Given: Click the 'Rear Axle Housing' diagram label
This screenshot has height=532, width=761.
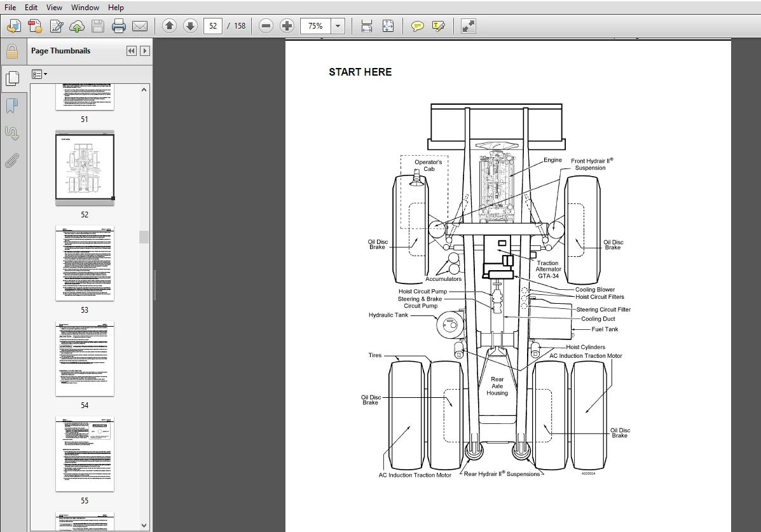Looking at the screenshot, I should [497, 386].
